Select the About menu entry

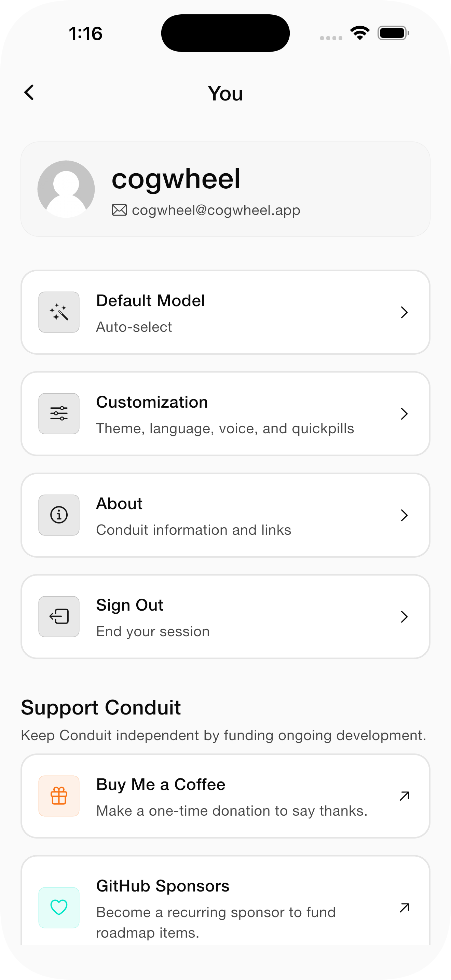tap(224, 516)
